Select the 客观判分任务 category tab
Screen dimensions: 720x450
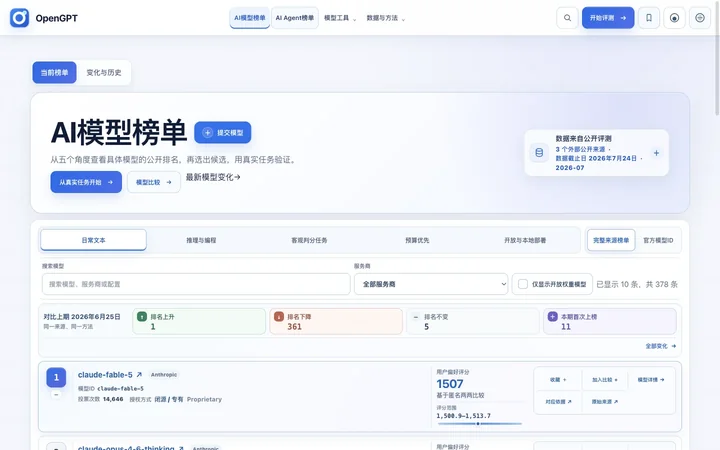309,240
